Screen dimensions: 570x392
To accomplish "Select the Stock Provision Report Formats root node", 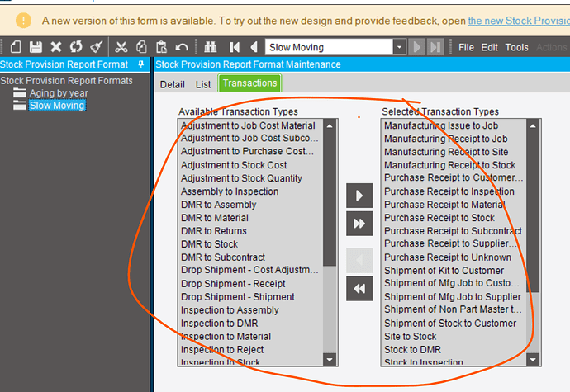I will pyautogui.click(x=67, y=81).
